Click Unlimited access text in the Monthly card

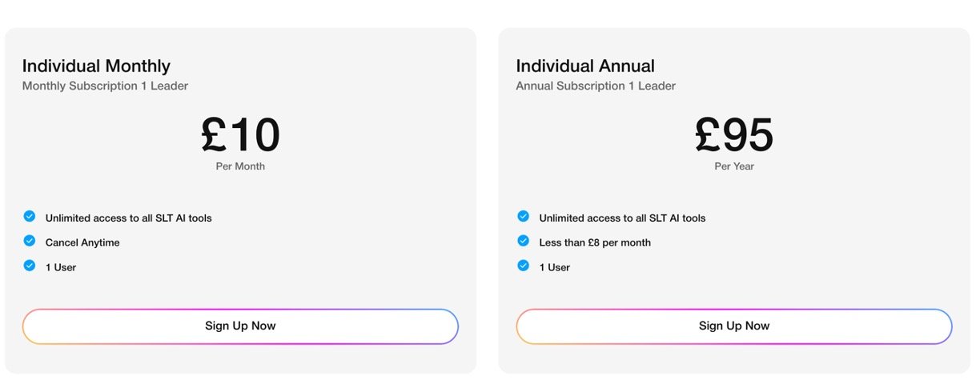click(128, 218)
